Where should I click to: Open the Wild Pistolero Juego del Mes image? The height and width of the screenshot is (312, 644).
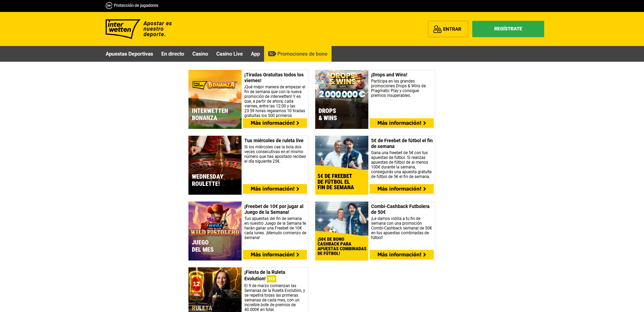(215, 231)
